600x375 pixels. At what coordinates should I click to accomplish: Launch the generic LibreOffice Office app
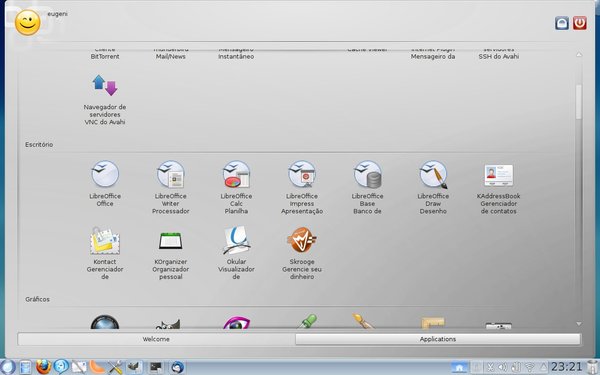(x=105, y=184)
